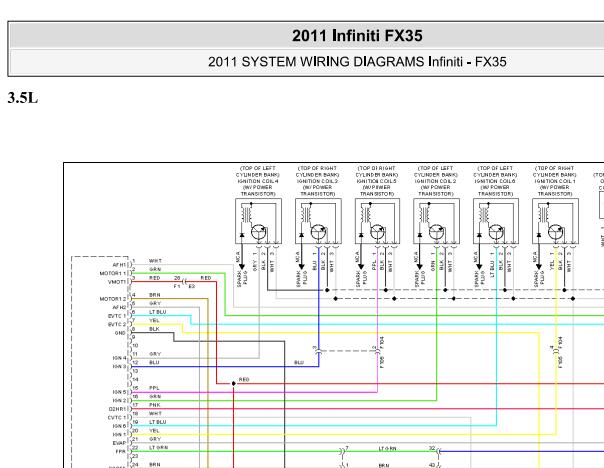Select the Ignition Coil 6 label text
Image resolution: width=604 pixels, height=468 pixels.
(495, 181)
